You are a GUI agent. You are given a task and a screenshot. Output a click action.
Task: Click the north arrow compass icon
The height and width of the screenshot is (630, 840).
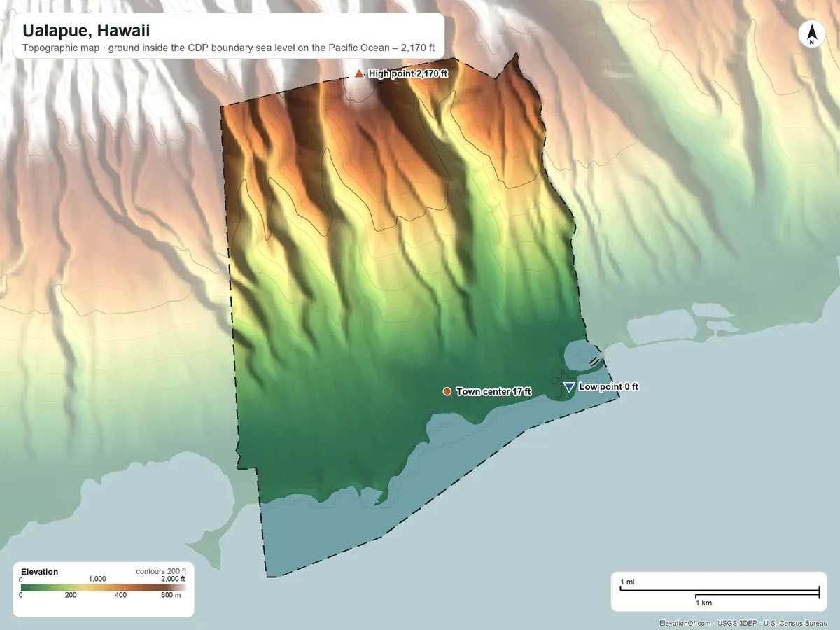pyautogui.click(x=811, y=35)
